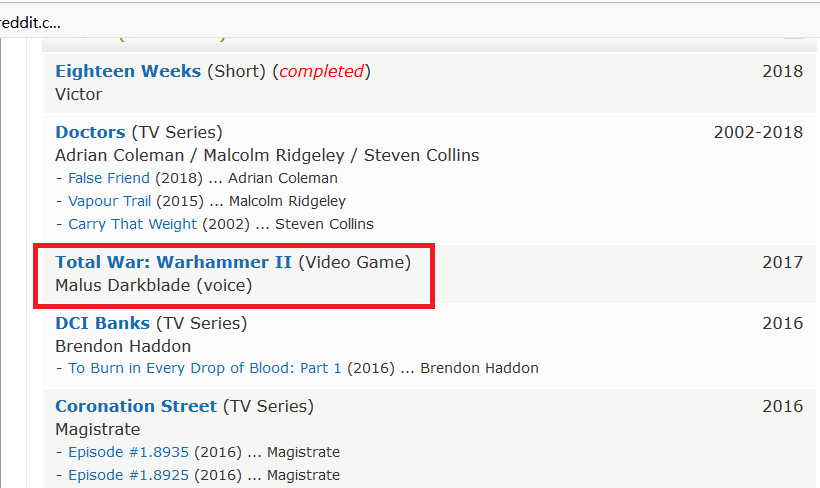The width and height of the screenshot is (820, 488).
Task: Open Episode #1.8925 link
Action: click(x=128, y=475)
